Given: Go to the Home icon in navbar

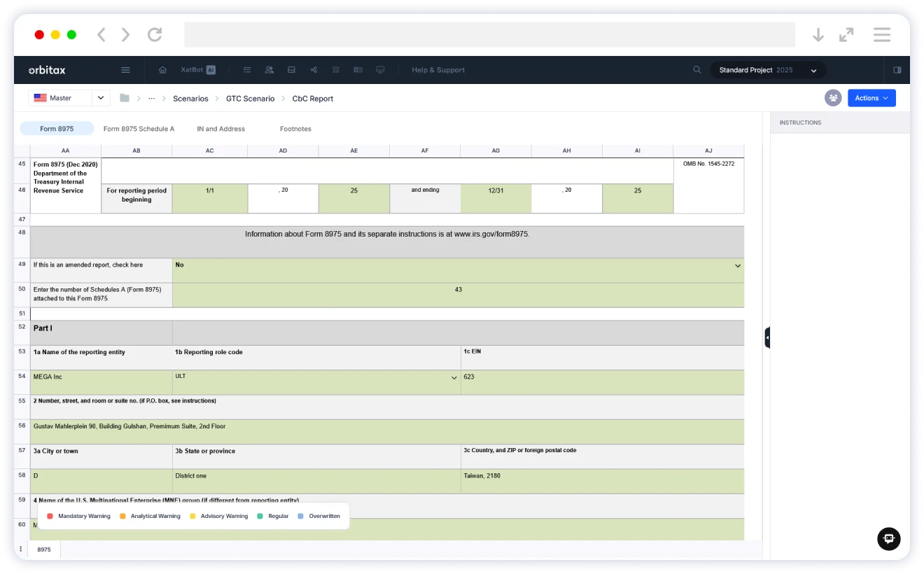Looking at the screenshot, I should 163,70.
